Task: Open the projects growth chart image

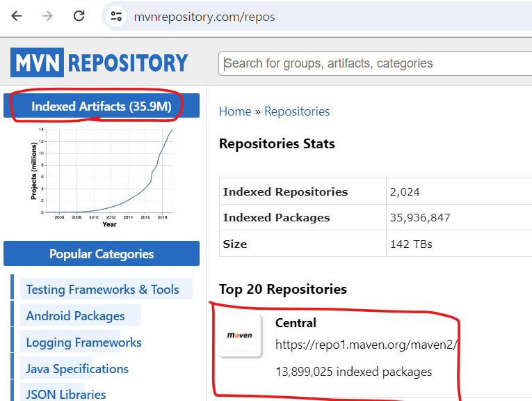Action: coord(102,178)
